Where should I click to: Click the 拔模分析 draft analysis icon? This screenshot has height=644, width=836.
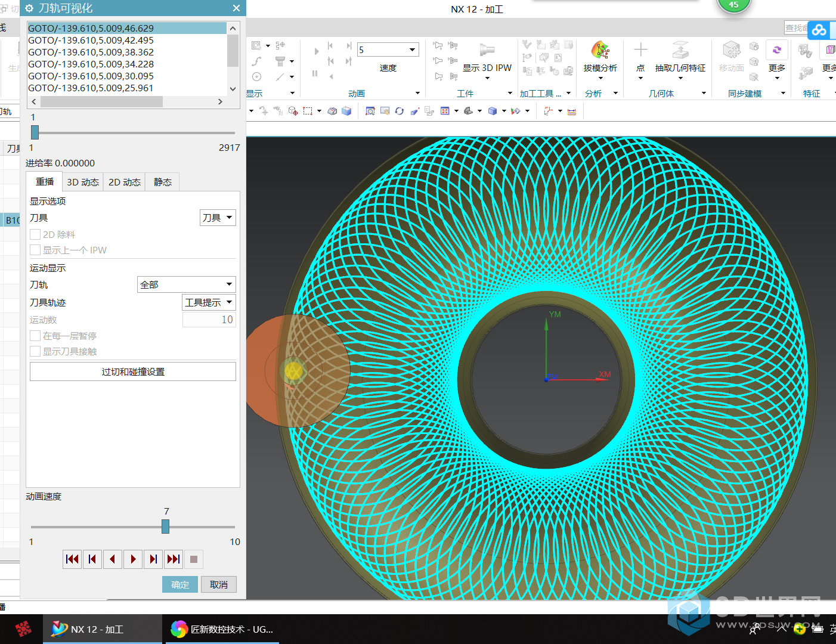(600, 50)
